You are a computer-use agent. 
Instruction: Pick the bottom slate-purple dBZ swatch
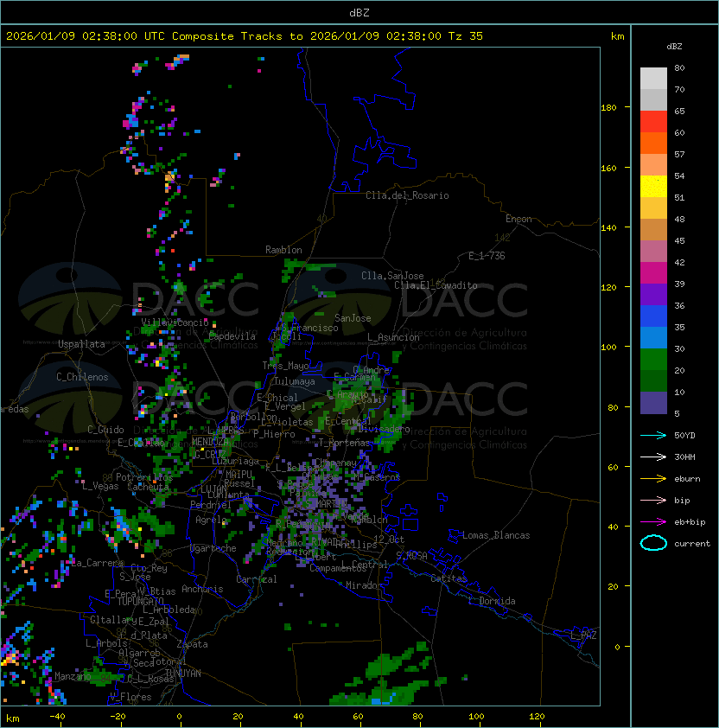[653, 403]
